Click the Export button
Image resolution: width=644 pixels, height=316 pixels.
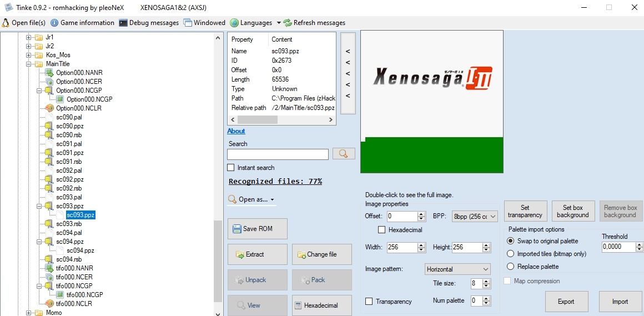pyautogui.click(x=566, y=302)
